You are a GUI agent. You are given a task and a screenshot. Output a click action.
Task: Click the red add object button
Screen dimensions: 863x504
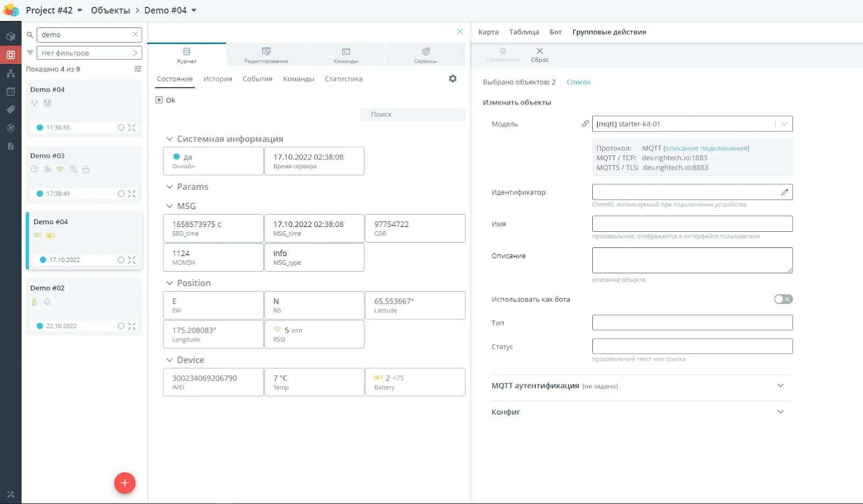point(125,483)
